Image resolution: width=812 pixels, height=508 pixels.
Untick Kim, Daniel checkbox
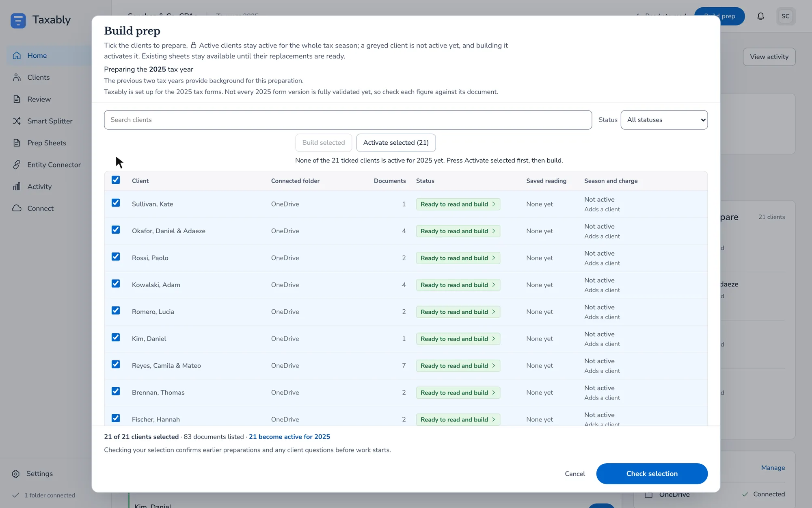click(116, 337)
